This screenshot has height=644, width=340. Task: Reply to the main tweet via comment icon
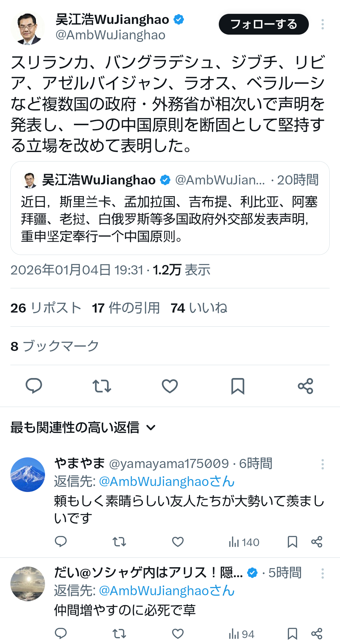pyautogui.click(x=34, y=386)
